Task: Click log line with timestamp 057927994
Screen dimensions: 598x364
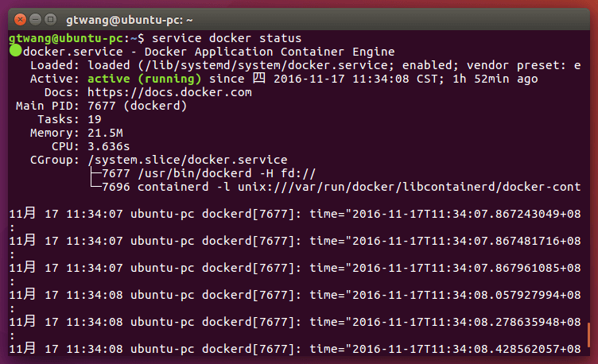Action: coord(295,294)
